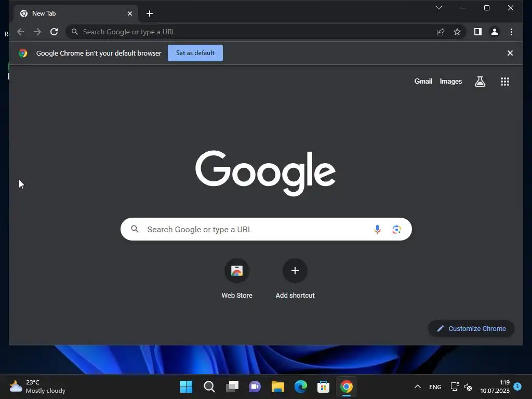Image resolution: width=532 pixels, height=399 pixels.
Task: Click the Google search box
Action: 266,229
